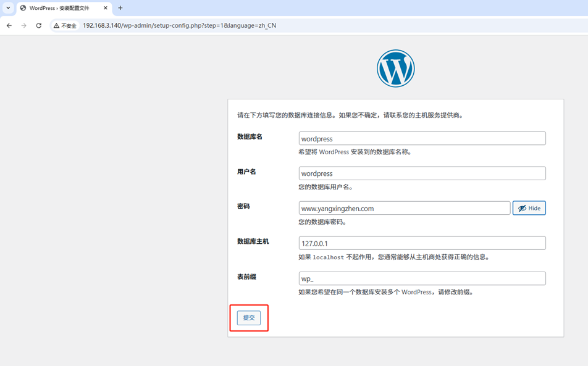Focus the 数据库主机 input field
Viewport: 588px width, 366px height.
coord(422,243)
